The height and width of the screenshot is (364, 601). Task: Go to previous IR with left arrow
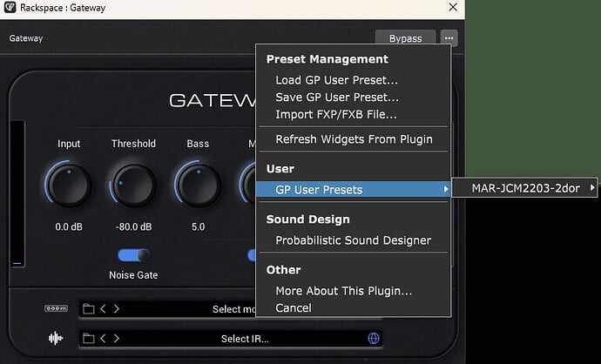(103, 339)
